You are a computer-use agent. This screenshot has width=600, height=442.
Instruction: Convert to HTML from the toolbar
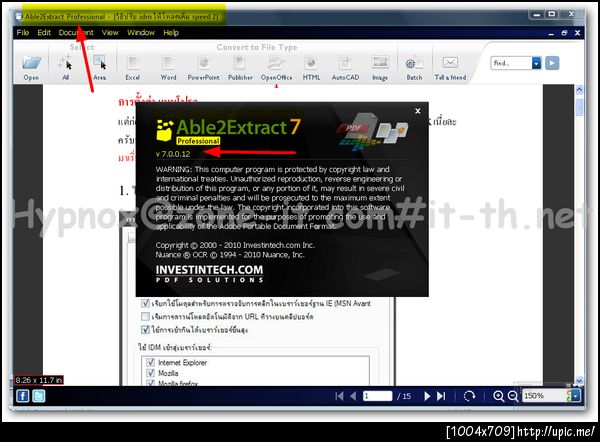(x=311, y=67)
